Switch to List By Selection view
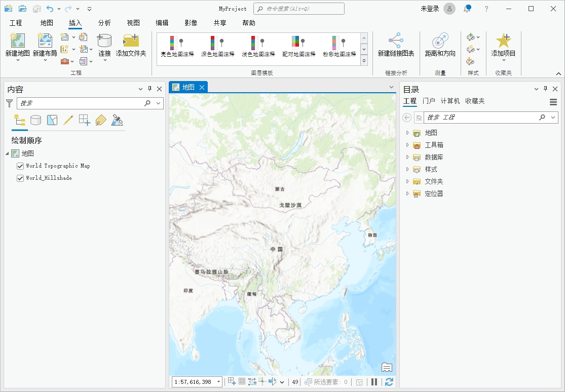This screenshot has height=392, width=565. tap(52, 120)
